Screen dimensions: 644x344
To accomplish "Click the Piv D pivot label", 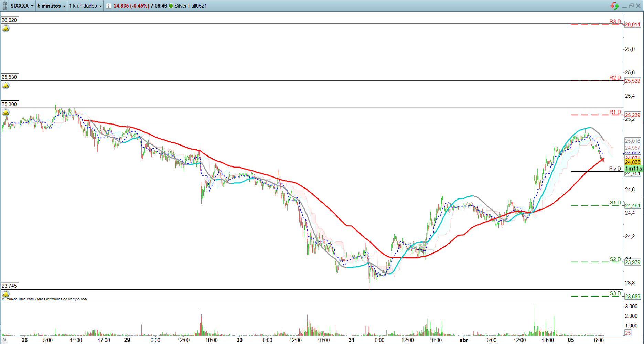I will pyautogui.click(x=615, y=169).
